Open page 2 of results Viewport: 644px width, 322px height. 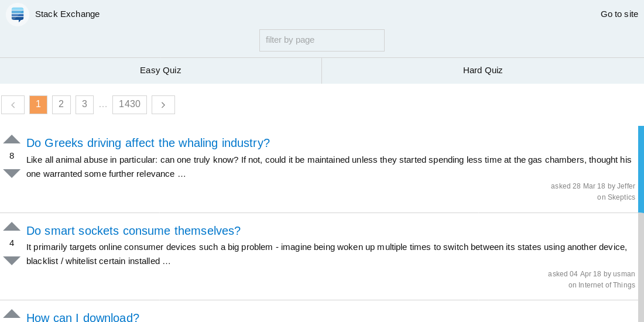[61, 105]
